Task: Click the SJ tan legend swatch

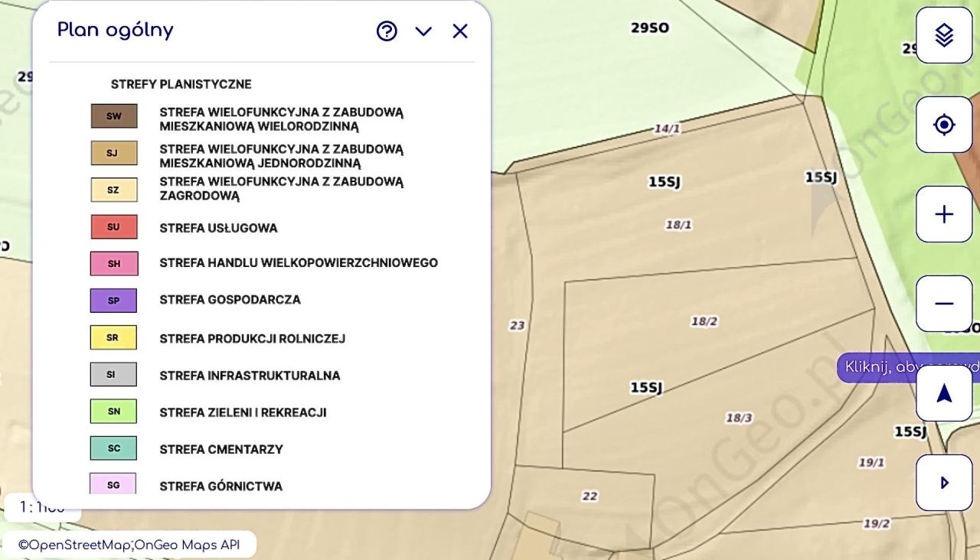Action: 114,153
